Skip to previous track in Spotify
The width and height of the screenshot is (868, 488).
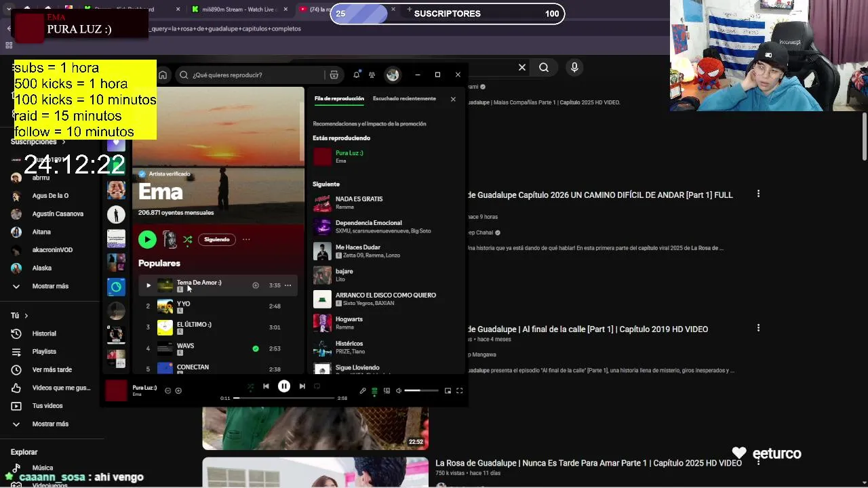[266, 386]
